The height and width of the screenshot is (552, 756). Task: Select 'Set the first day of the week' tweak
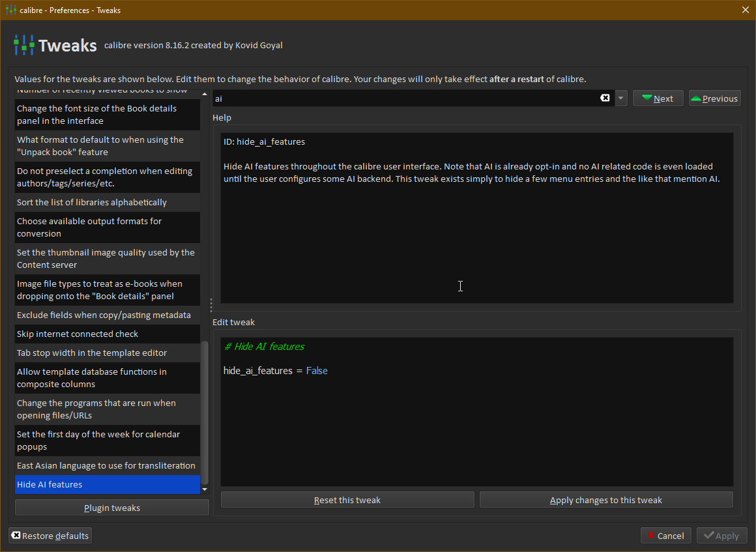pyautogui.click(x=107, y=441)
